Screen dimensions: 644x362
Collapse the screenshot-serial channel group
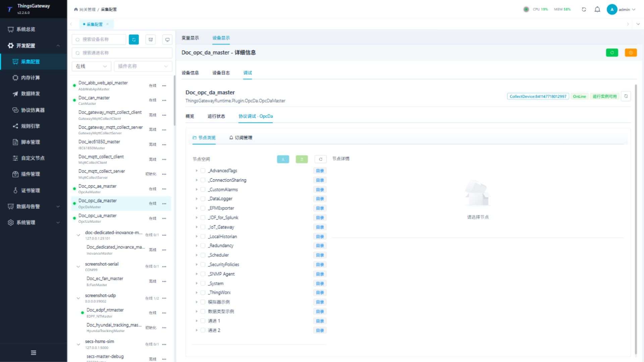78,266
